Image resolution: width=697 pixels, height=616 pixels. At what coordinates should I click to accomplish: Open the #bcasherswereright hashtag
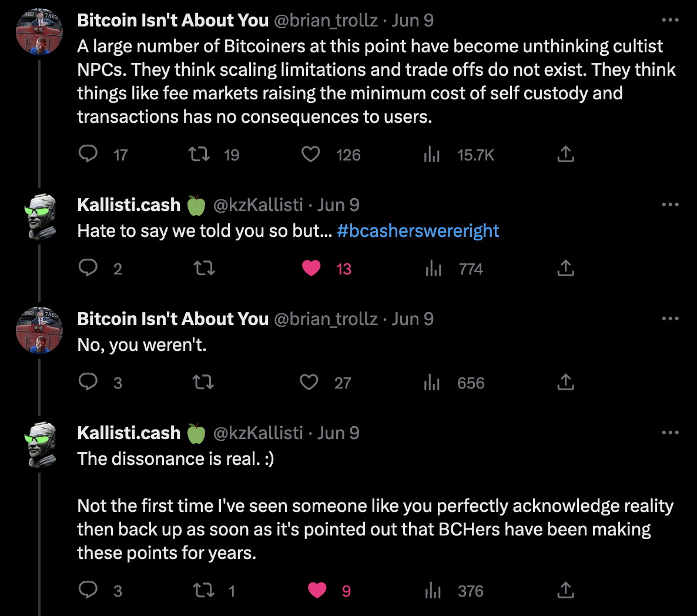click(x=418, y=231)
